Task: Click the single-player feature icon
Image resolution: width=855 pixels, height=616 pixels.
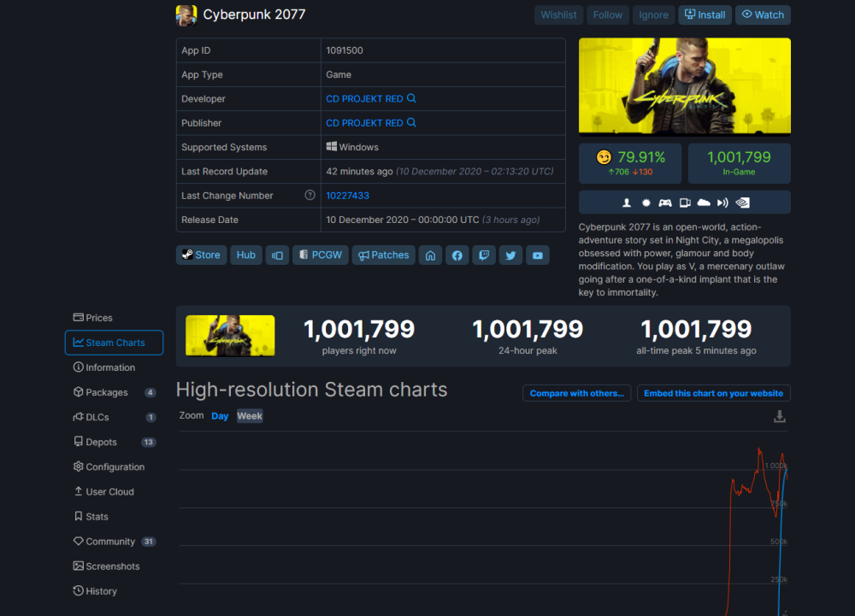Action: (627, 202)
